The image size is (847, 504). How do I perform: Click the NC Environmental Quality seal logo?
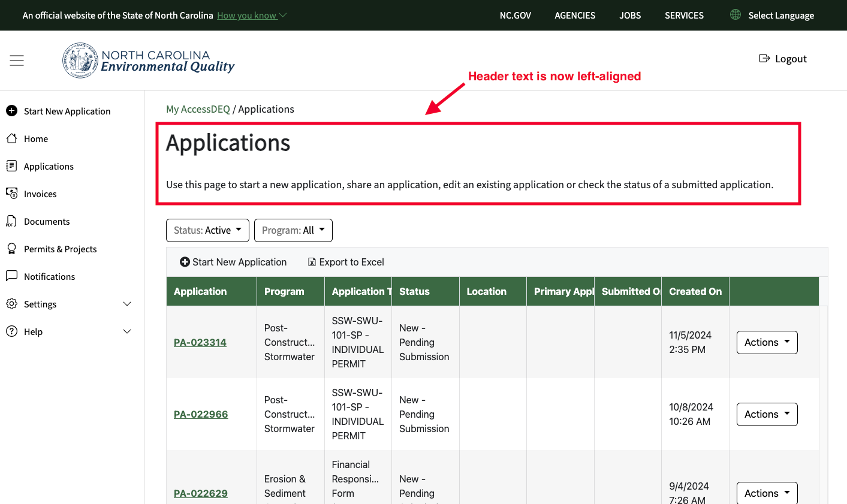click(80, 61)
